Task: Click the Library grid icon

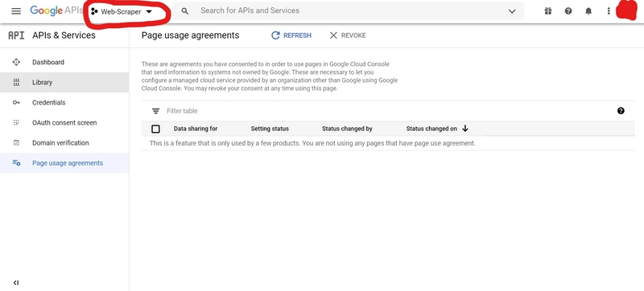Action: [16, 82]
